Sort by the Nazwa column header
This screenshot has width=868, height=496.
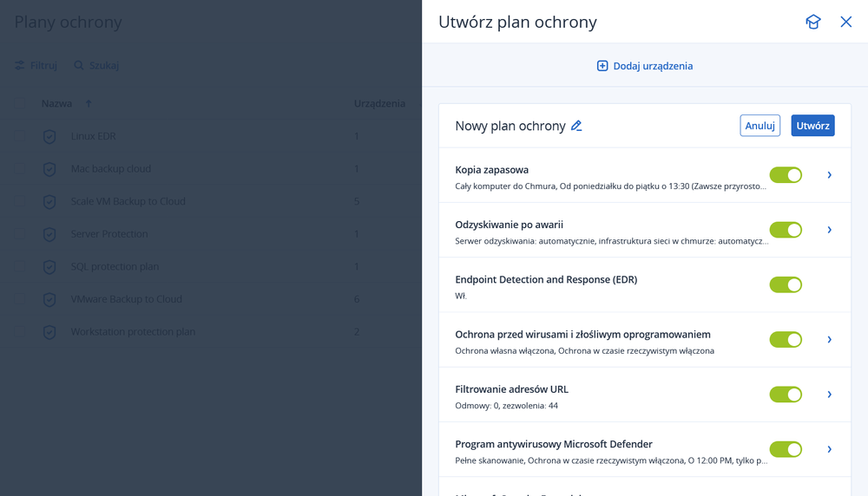point(56,103)
